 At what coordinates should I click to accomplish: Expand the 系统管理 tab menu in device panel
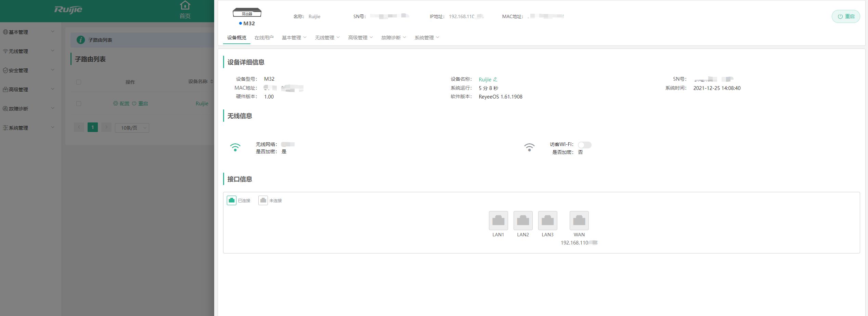[427, 38]
